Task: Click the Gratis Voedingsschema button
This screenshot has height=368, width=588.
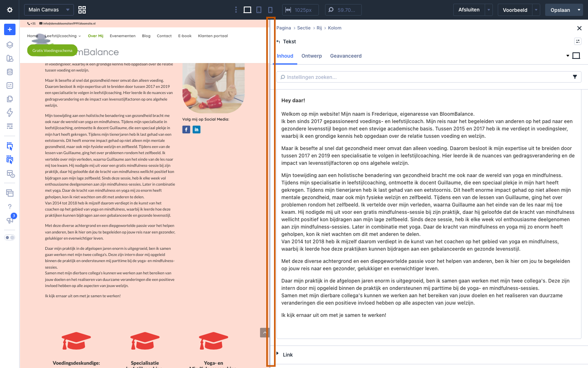Action: coord(52,50)
